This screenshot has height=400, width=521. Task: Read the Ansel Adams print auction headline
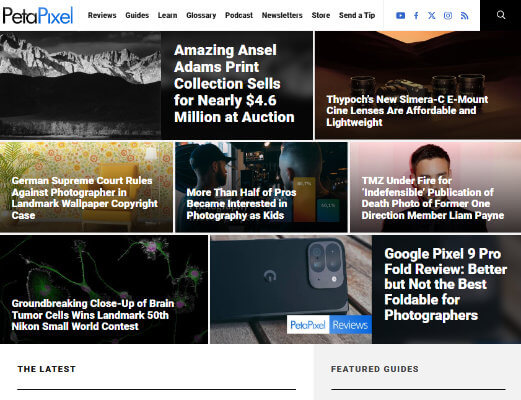[x=234, y=84]
